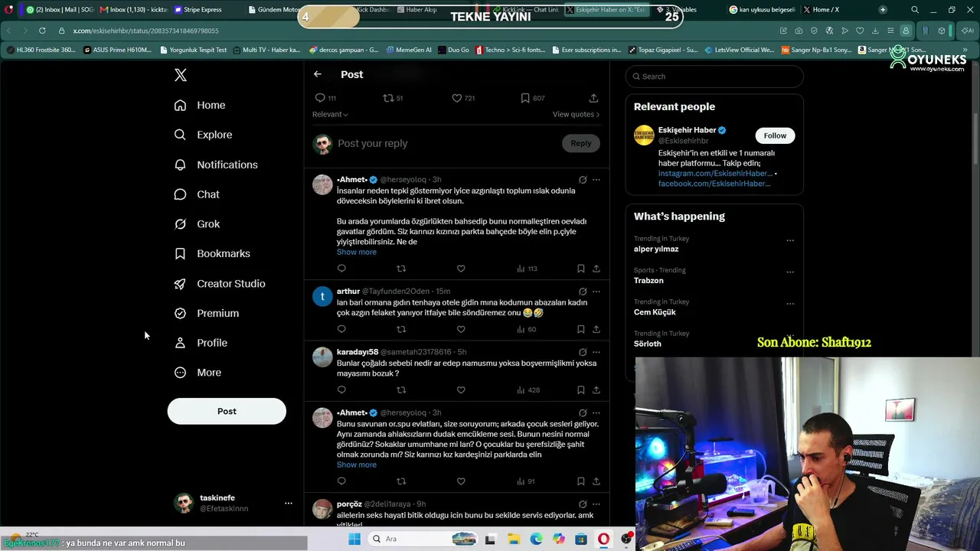
Task: Open Explore in the sidebar
Action: (x=203, y=135)
